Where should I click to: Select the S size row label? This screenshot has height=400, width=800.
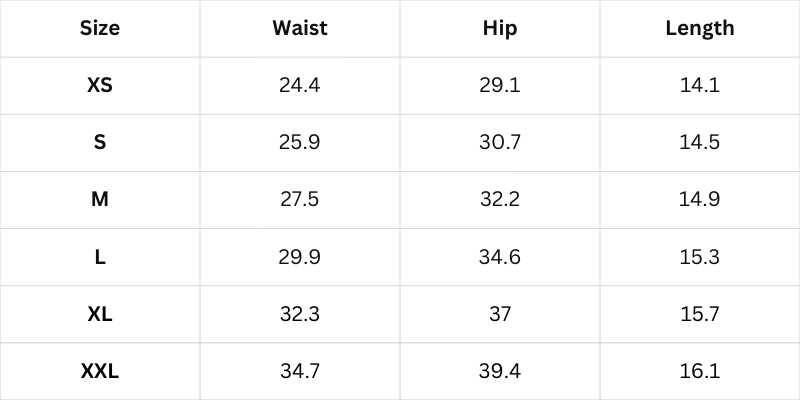pos(100,143)
